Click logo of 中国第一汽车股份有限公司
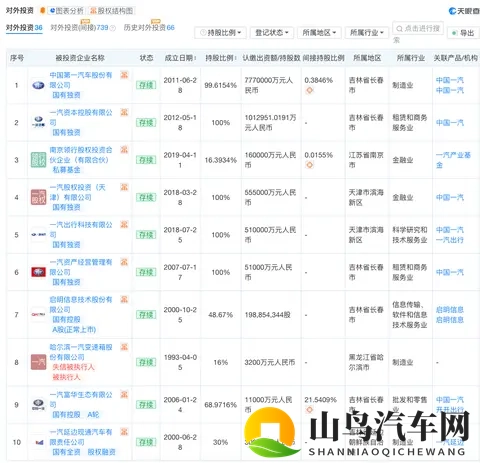This screenshot has width=480, height=463. (38, 85)
